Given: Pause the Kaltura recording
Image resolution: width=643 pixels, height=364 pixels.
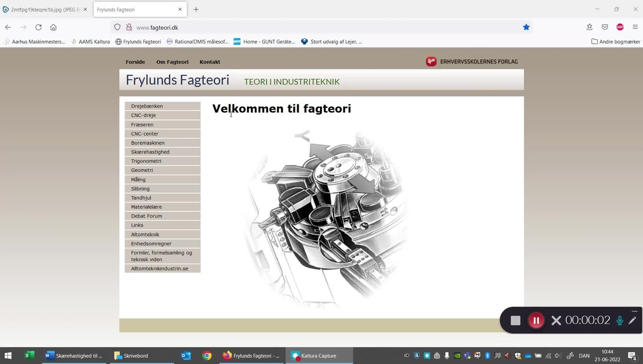Looking at the screenshot, I should point(536,320).
